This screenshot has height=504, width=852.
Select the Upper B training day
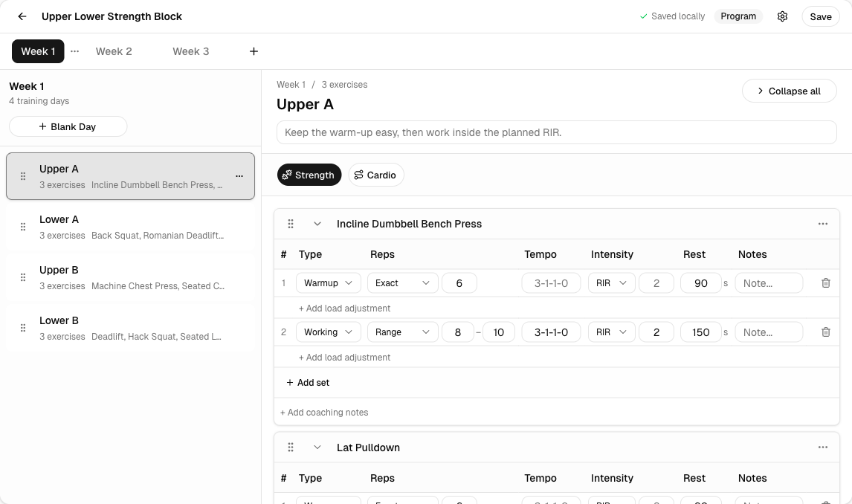[130, 277]
